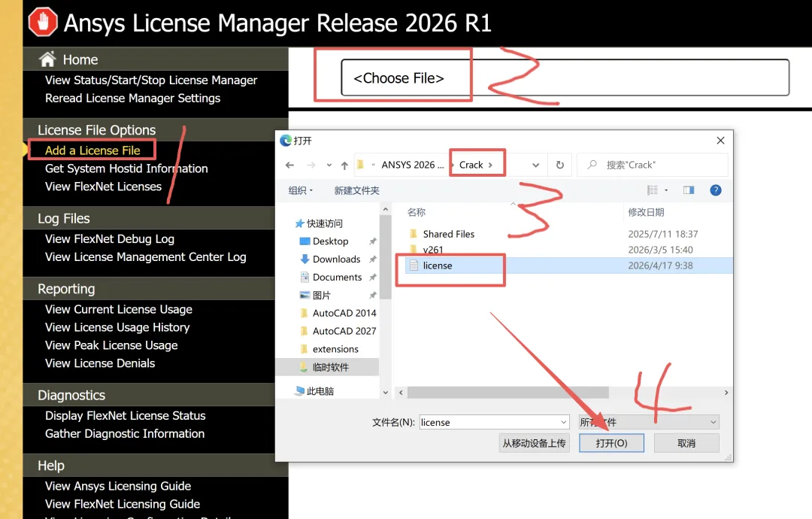812x519 pixels.
Task: Close the 打开 file dialog
Action: pos(720,141)
